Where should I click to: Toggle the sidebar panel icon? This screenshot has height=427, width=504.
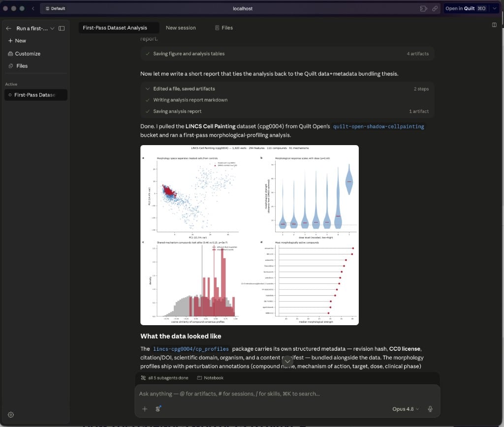(62, 28)
